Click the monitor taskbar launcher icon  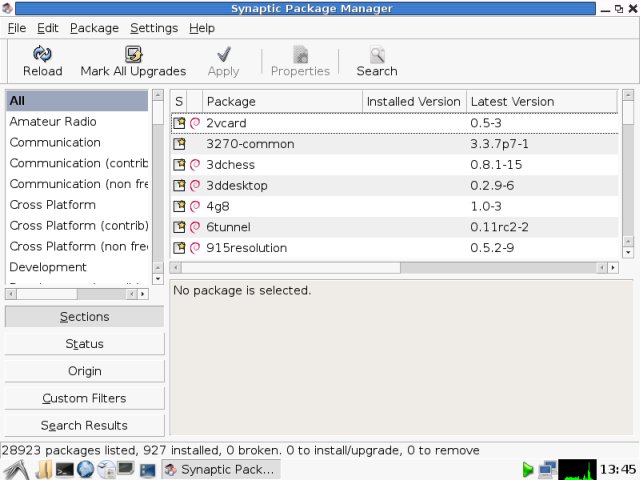pos(126,469)
